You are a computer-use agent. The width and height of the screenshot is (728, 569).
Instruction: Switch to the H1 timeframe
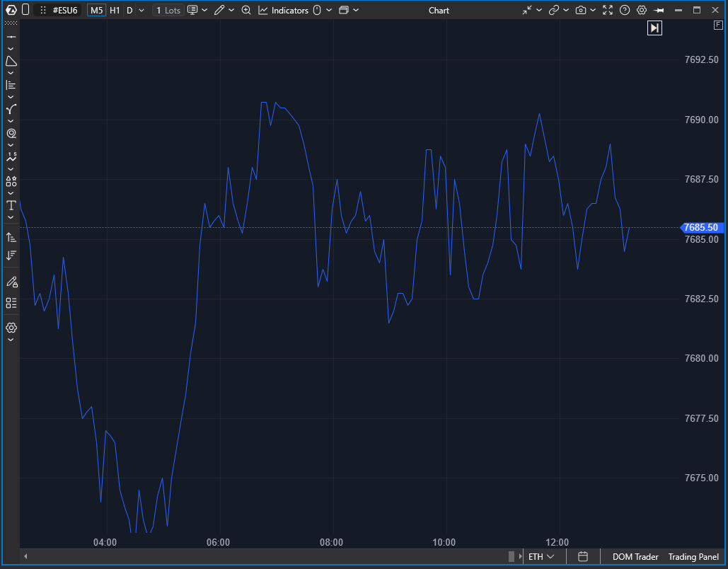115,10
